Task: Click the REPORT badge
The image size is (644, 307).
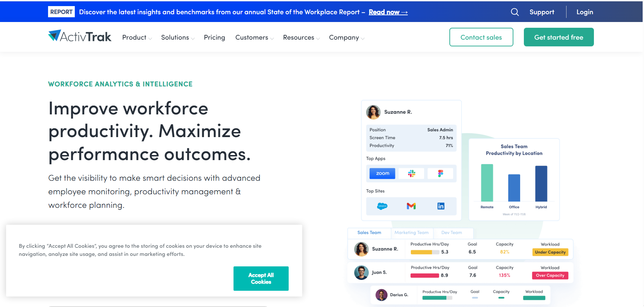Action: pos(61,12)
